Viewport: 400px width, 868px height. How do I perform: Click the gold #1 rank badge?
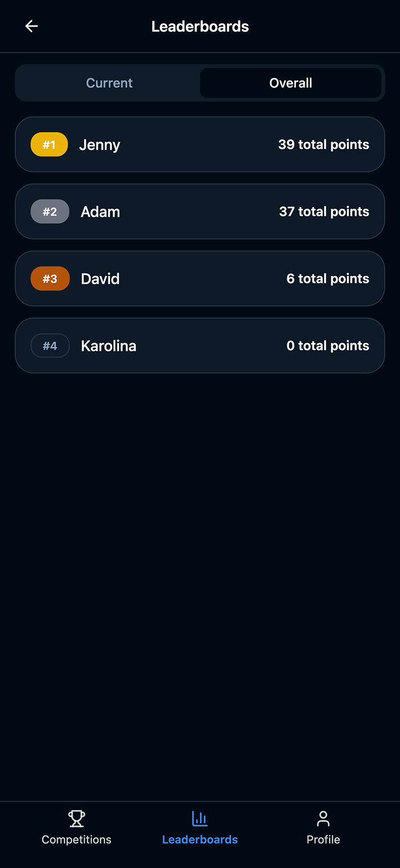click(x=49, y=145)
